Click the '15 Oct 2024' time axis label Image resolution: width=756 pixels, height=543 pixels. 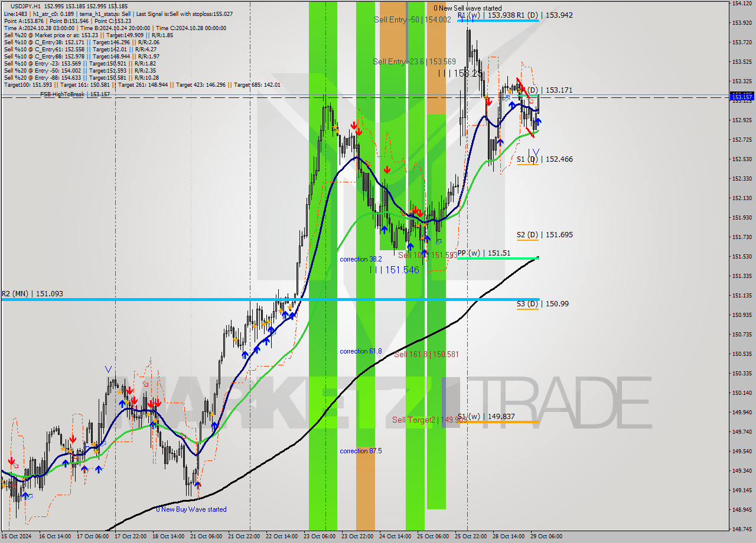tap(17, 537)
